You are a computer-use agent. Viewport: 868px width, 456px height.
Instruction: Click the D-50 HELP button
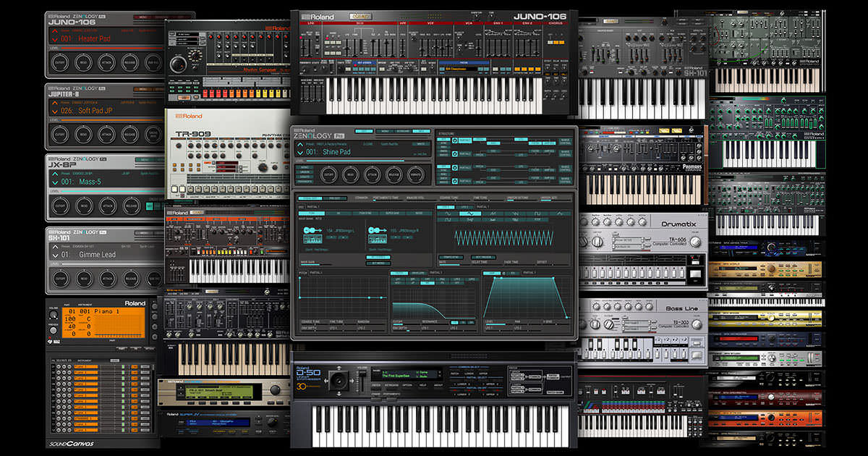[x=422, y=385]
